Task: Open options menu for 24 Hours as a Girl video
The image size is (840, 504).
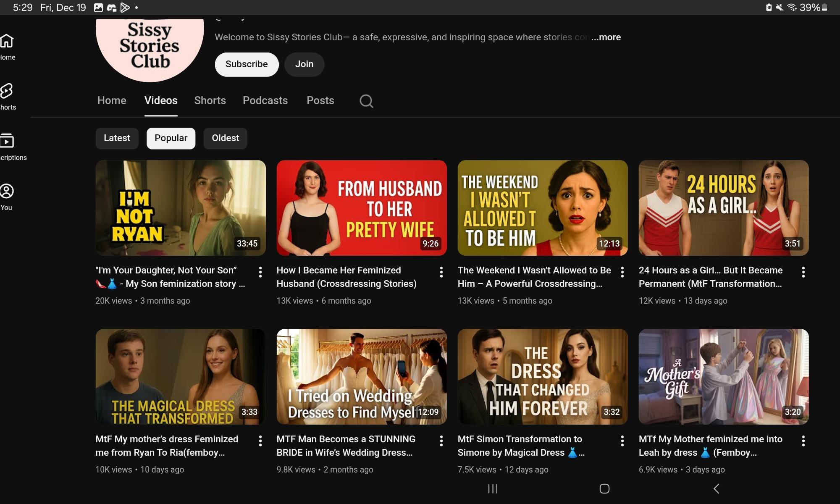Action: tap(803, 272)
